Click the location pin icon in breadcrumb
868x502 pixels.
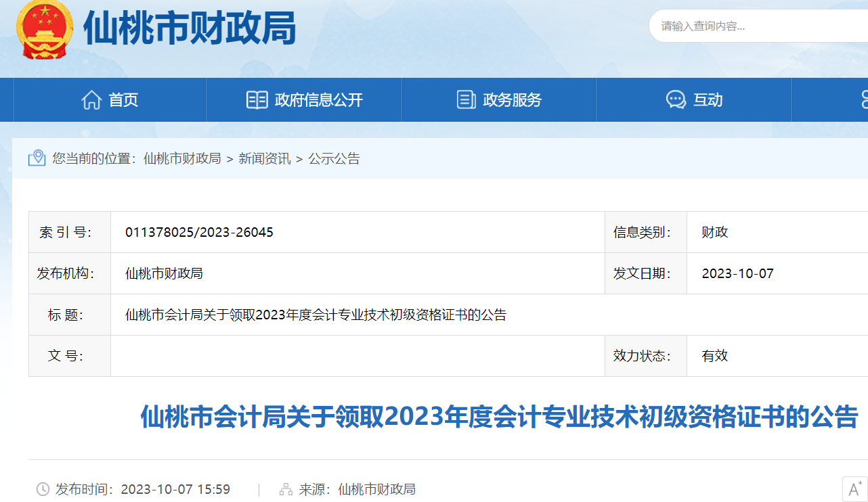37,158
